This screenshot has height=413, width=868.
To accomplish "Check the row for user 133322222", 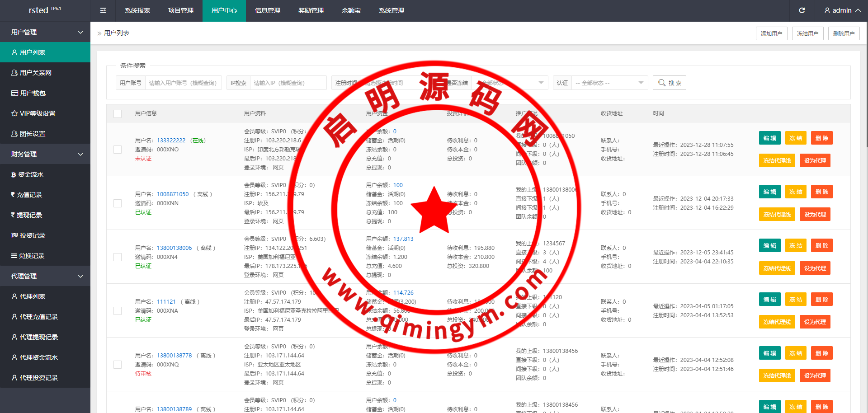I will [118, 150].
